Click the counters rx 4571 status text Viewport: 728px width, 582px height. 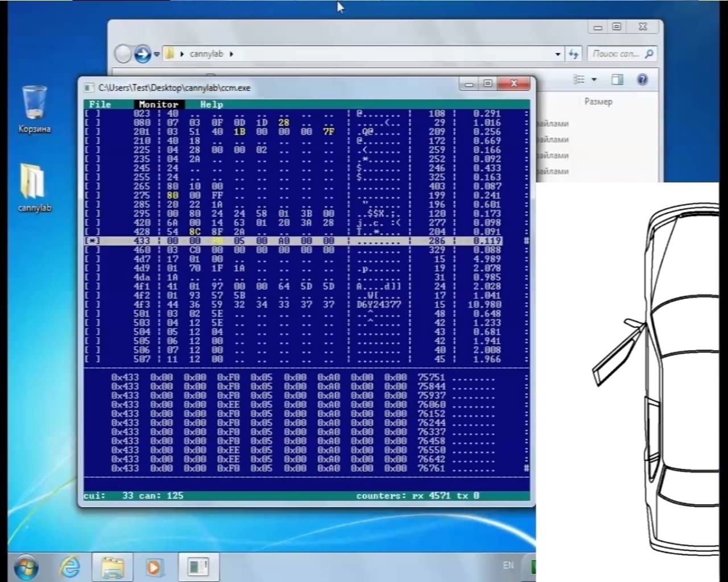point(417,496)
